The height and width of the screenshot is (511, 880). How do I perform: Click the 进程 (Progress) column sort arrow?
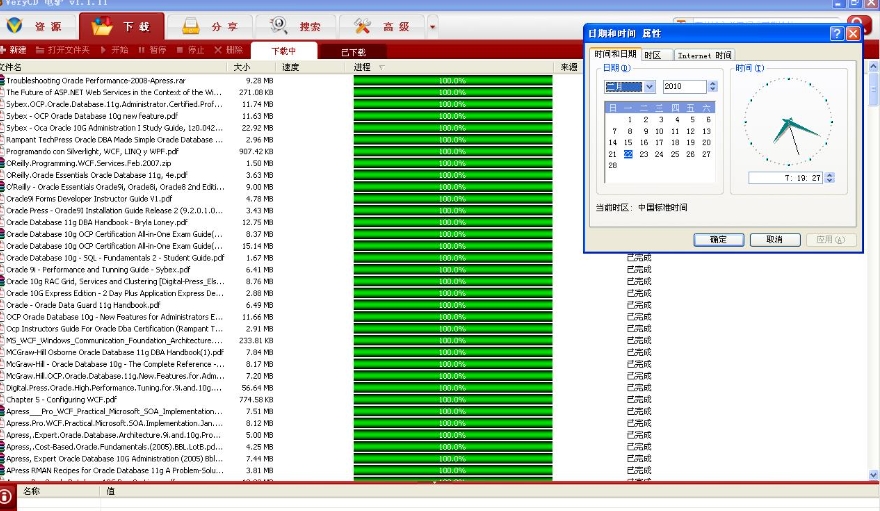click(x=382, y=67)
